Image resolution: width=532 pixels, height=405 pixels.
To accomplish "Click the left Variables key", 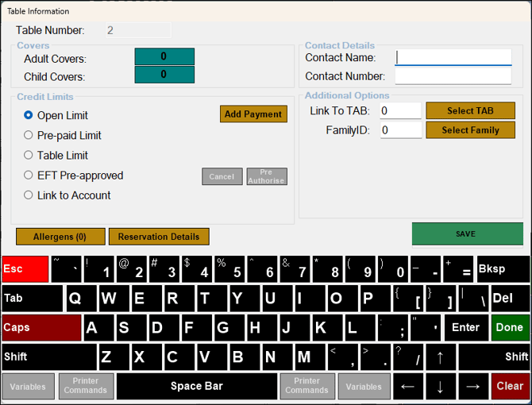I will 28,387.
